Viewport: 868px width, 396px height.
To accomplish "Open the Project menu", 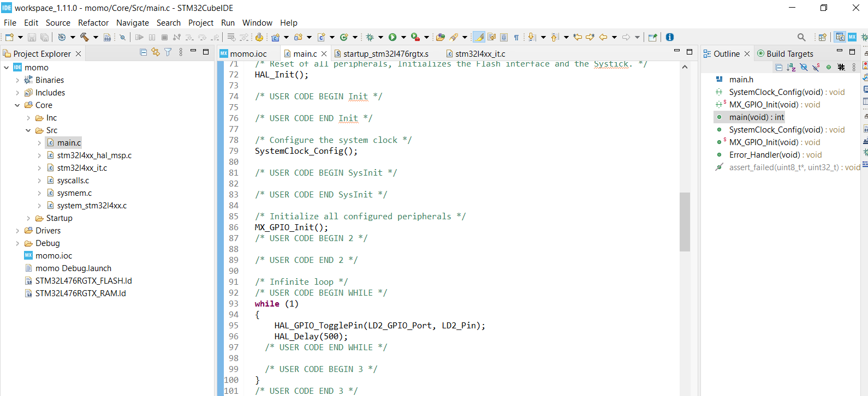I will (x=201, y=23).
